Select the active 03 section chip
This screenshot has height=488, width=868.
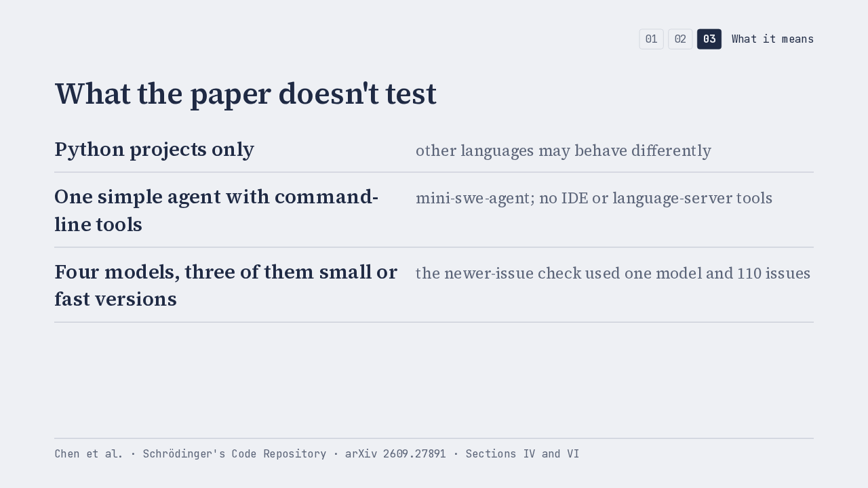709,39
